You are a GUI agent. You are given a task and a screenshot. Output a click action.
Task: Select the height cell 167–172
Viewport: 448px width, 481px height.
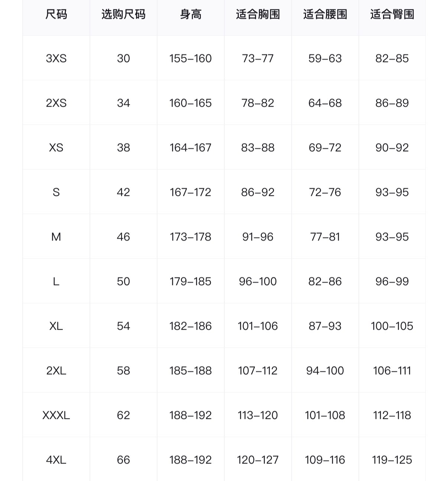point(191,192)
